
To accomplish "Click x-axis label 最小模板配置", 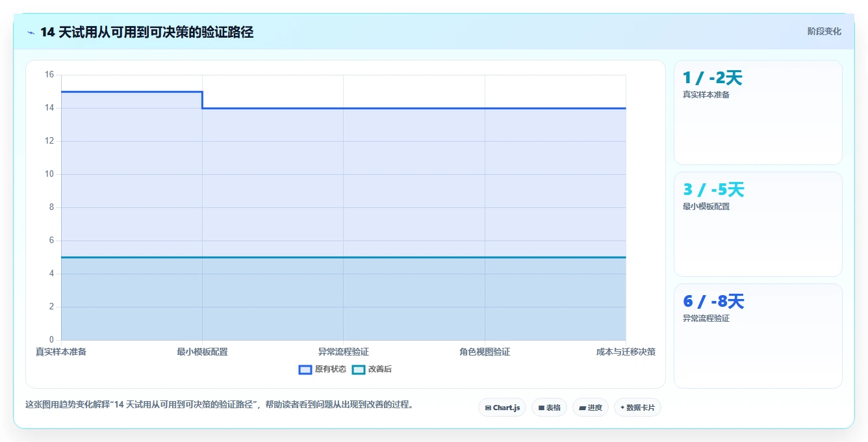I will coord(202,352).
